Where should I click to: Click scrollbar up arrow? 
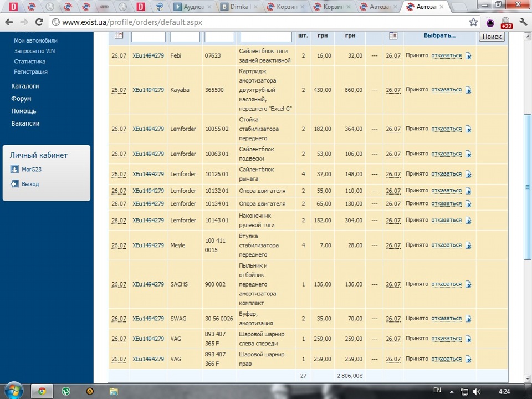click(x=527, y=35)
